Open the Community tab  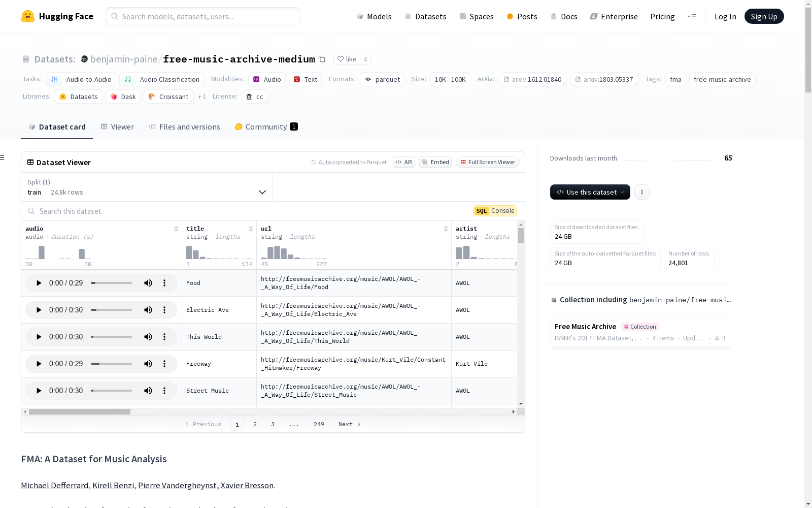point(266,127)
